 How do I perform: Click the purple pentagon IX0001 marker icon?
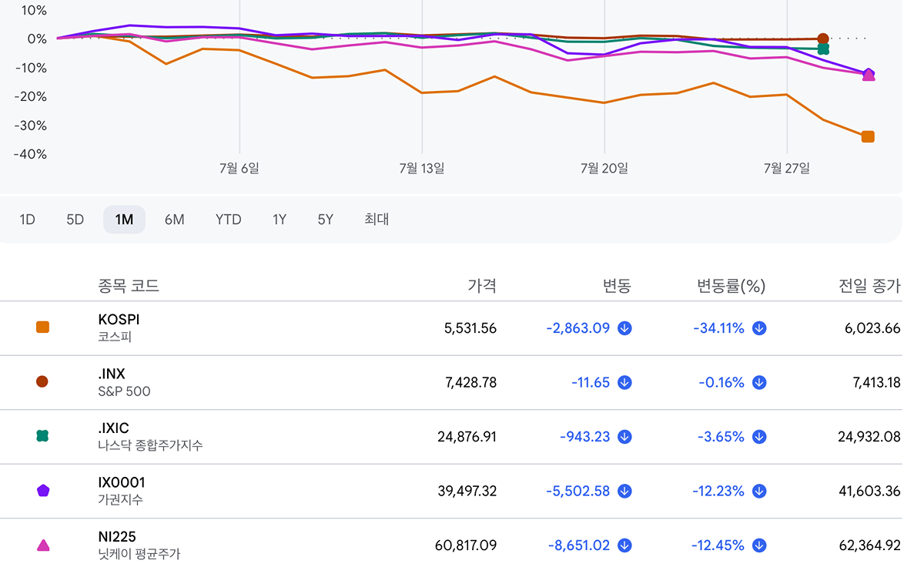click(x=42, y=491)
